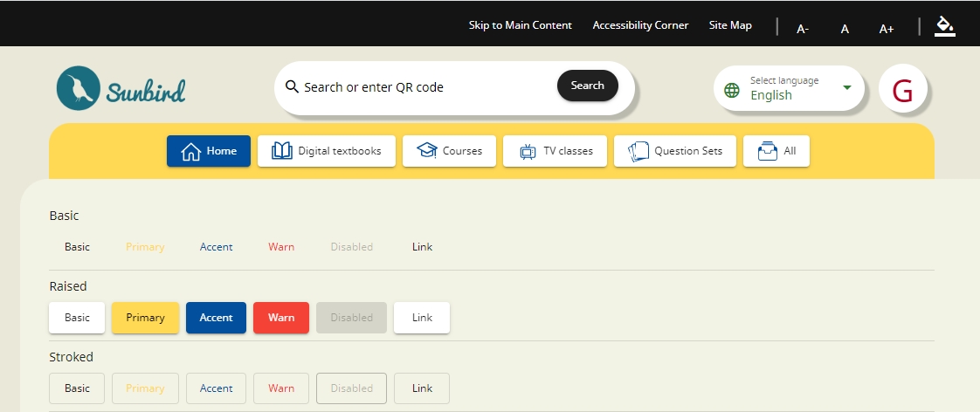Go to the Home tab
This screenshot has height=412, width=980.
(209, 151)
